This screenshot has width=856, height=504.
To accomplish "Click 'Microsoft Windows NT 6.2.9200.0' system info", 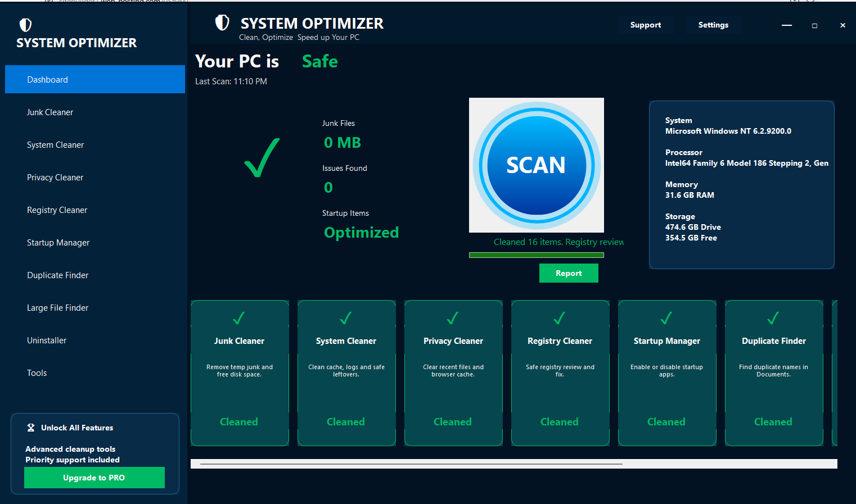I will 728,131.
